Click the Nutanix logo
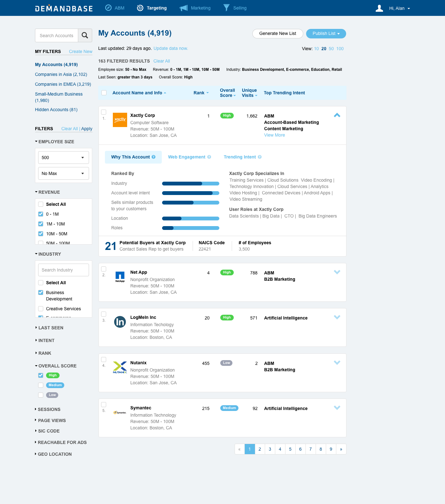Screen dimensions: 445x504 [120, 367]
